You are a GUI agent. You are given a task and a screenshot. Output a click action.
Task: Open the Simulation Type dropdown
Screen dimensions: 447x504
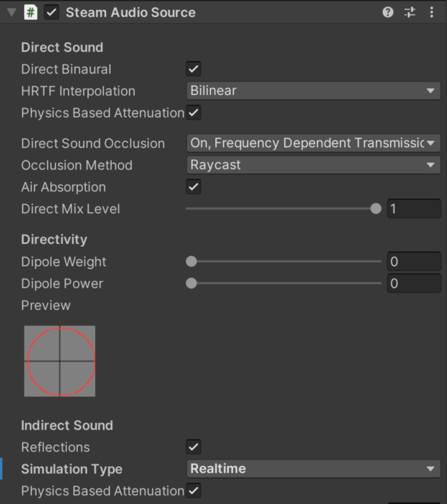[x=314, y=469]
